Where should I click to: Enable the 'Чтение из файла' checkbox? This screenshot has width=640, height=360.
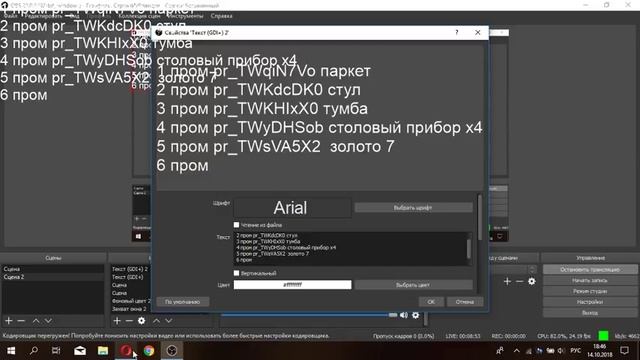[236, 225]
